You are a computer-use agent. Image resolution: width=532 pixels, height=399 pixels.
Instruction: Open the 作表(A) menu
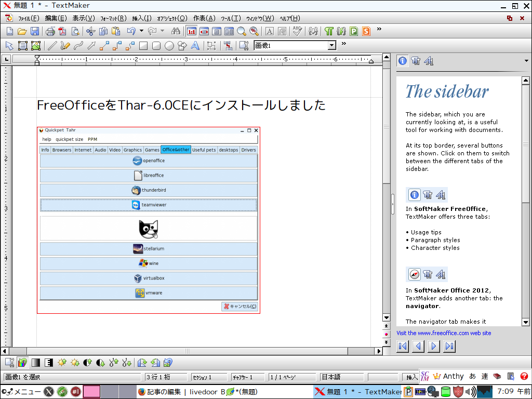click(x=204, y=18)
